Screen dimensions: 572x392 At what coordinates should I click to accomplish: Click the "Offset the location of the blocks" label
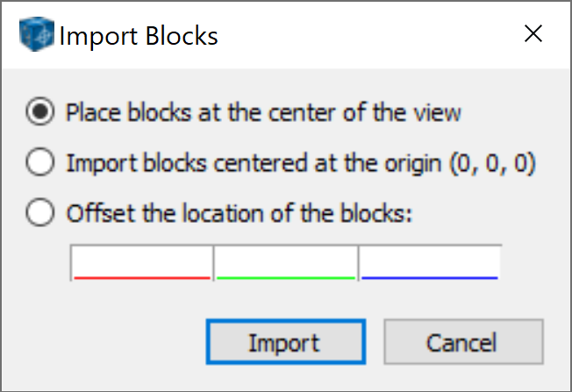tap(239, 213)
